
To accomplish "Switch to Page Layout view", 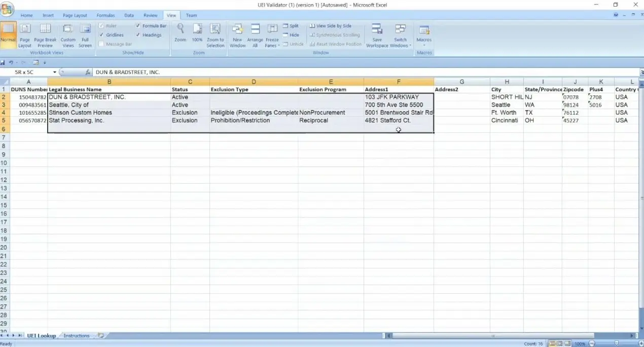I will 25,35.
